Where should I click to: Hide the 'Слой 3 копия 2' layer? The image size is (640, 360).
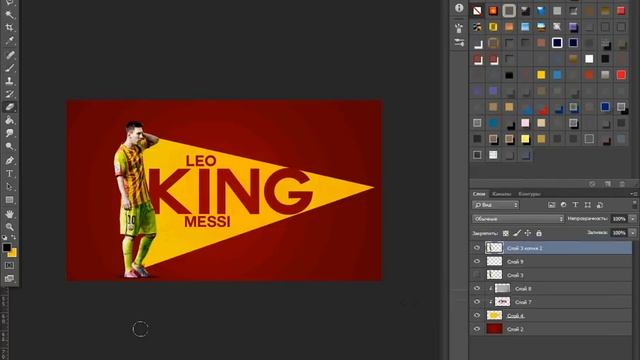pos(477,248)
